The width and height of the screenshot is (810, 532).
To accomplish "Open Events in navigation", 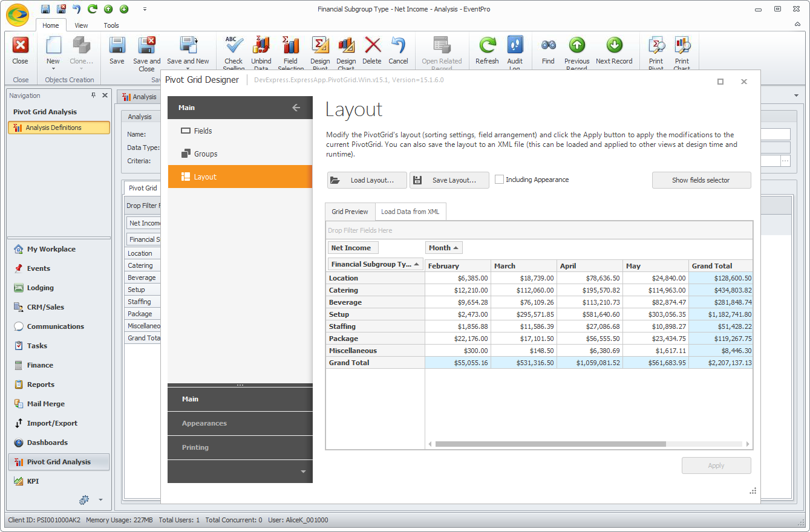I will click(x=59, y=268).
